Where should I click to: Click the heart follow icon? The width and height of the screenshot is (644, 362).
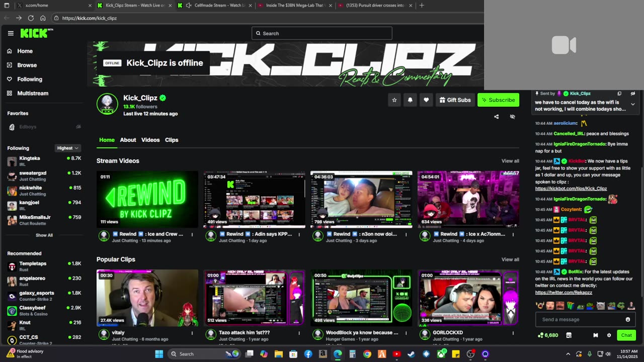click(x=426, y=100)
